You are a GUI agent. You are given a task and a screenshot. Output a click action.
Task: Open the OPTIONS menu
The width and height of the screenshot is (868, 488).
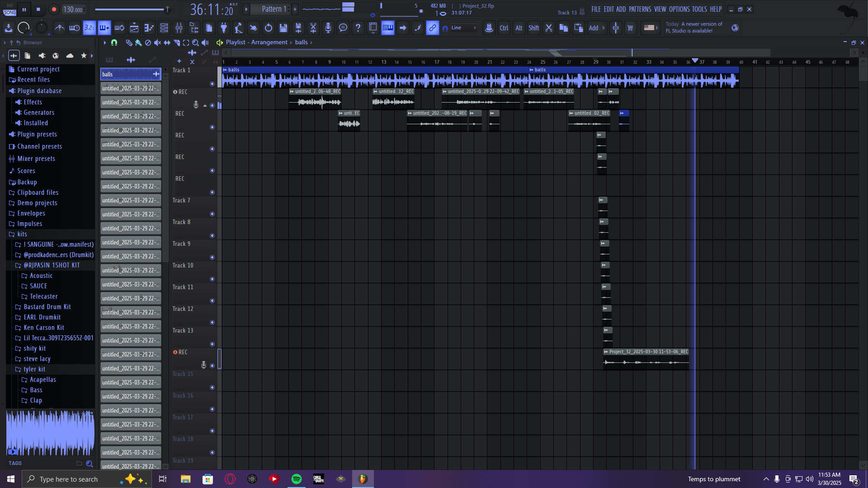(679, 9)
